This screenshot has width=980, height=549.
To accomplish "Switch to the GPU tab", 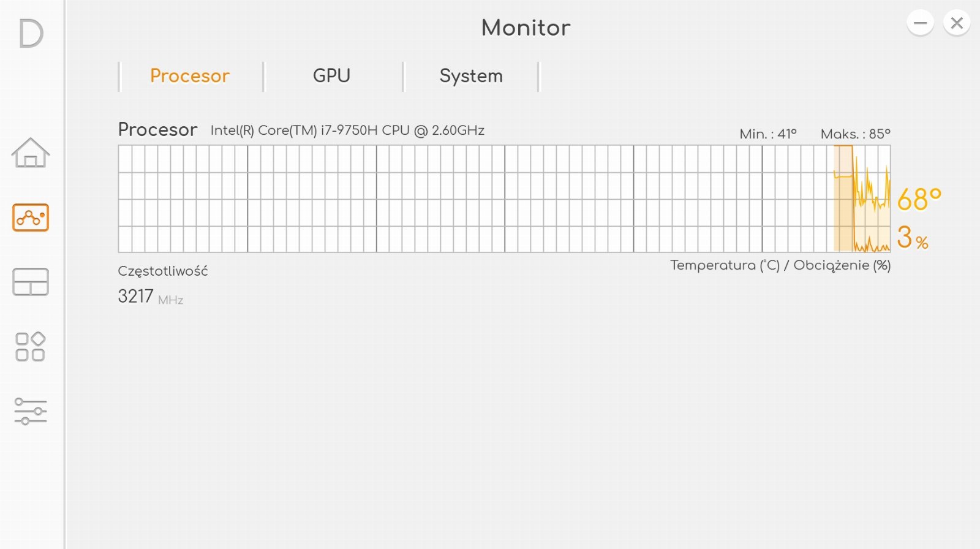I will [x=331, y=76].
